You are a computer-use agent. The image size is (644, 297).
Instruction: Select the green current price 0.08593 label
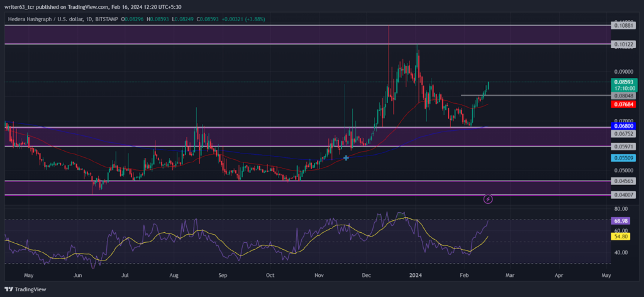tap(624, 82)
